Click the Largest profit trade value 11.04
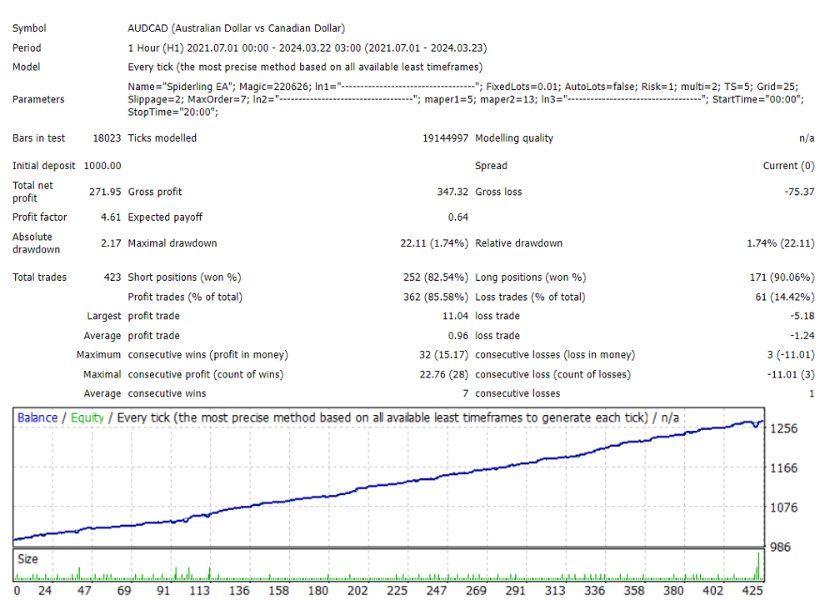 pos(455,316)
